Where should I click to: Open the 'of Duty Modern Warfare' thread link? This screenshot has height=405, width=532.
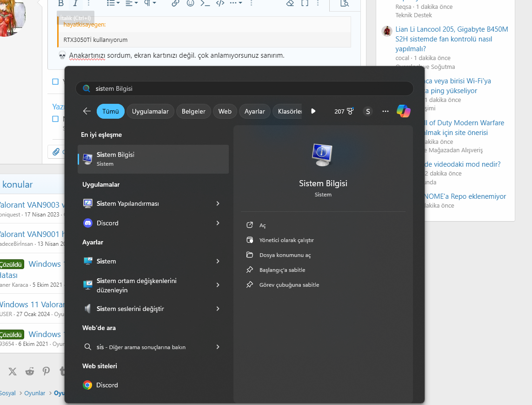tap(465, 128)
